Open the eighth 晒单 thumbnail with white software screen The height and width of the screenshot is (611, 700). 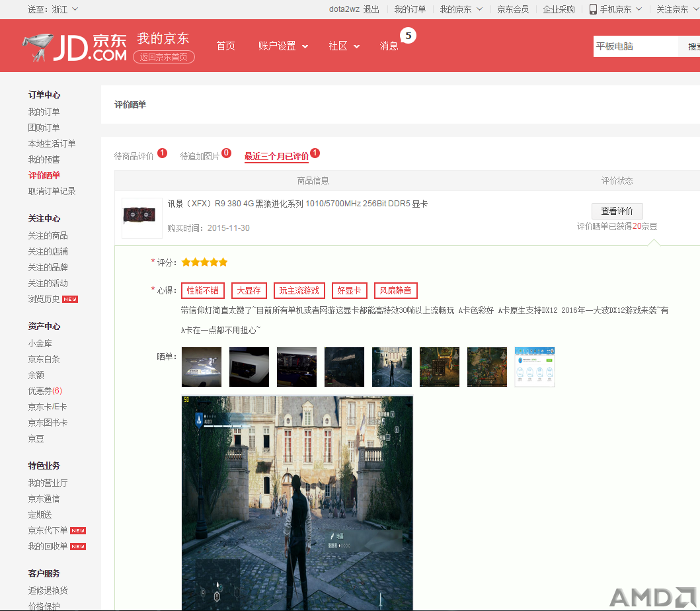[x=535, y=367]
